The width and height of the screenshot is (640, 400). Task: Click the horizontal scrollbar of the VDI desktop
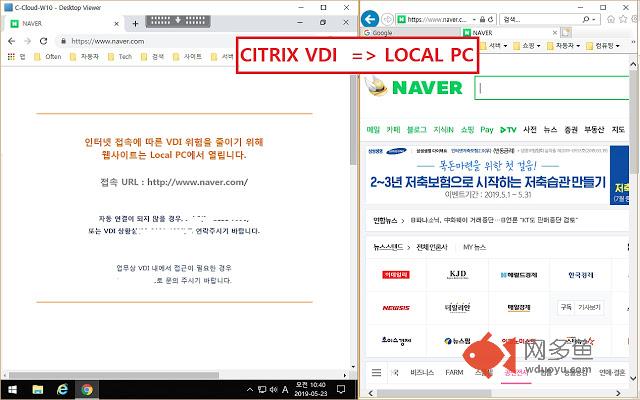(114, 375)
